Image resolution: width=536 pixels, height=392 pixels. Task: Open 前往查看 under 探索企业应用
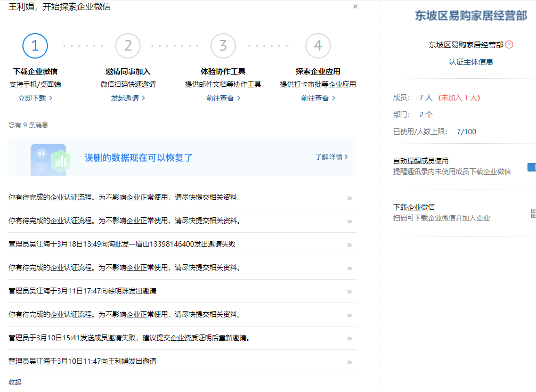pos(318,98)
